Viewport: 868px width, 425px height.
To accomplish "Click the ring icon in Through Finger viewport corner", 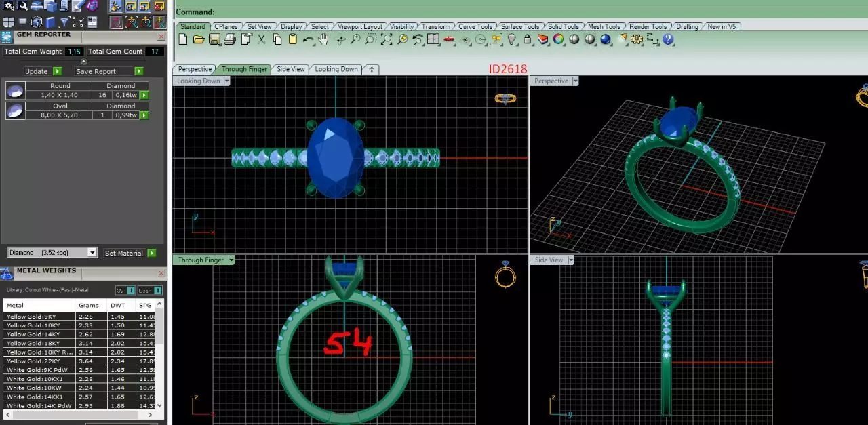I will click(505, 274).
